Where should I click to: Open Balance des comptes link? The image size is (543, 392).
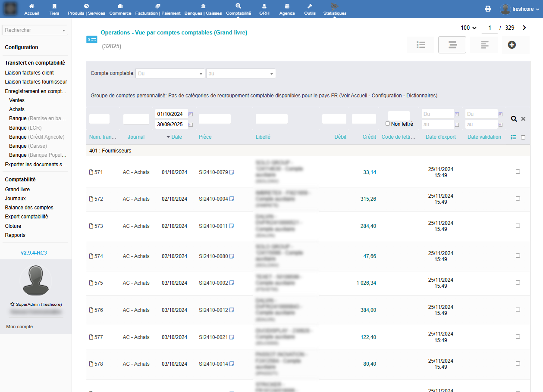[29, 208]
